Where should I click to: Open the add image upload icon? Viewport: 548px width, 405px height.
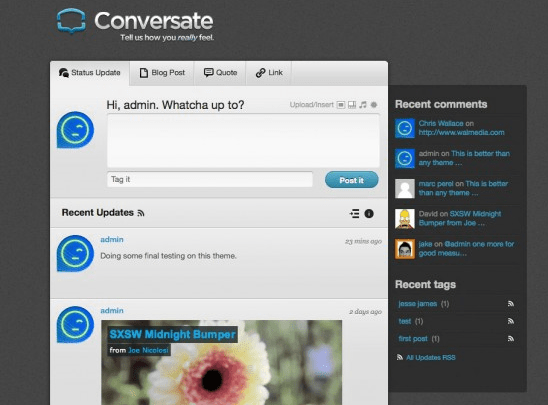point(341,105)
